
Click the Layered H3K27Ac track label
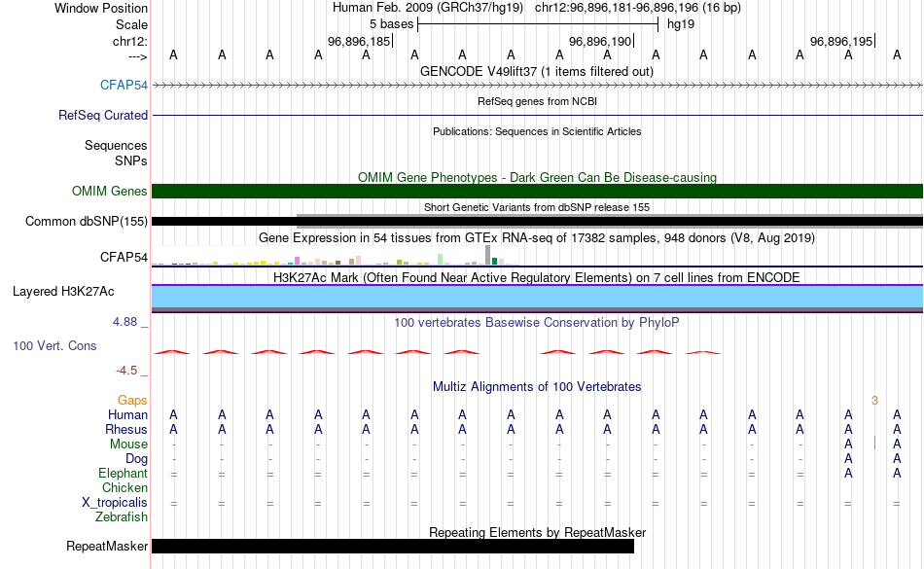pyautogui.click(x=63, y=292)
